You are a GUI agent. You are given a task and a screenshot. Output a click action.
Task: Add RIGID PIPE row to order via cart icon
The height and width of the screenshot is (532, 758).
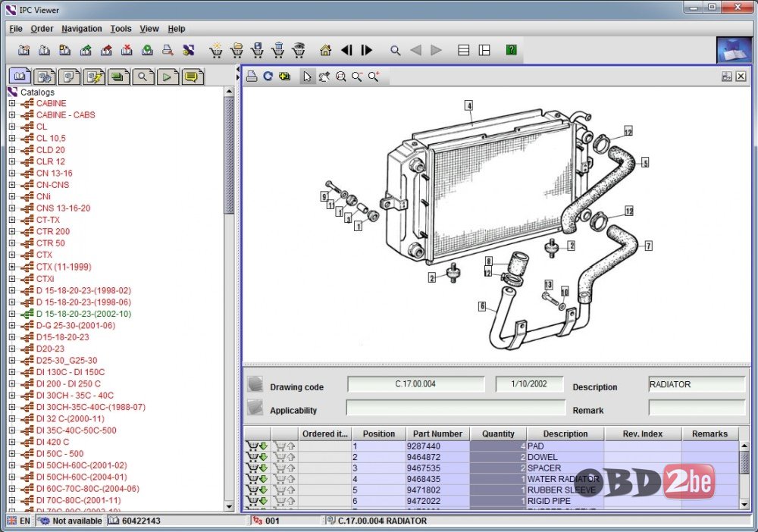257,501
